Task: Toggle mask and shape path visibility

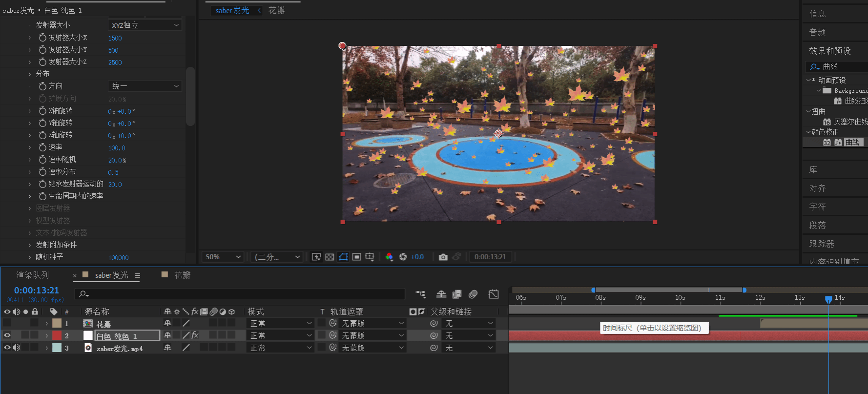Action: click(x=343, y=257)
